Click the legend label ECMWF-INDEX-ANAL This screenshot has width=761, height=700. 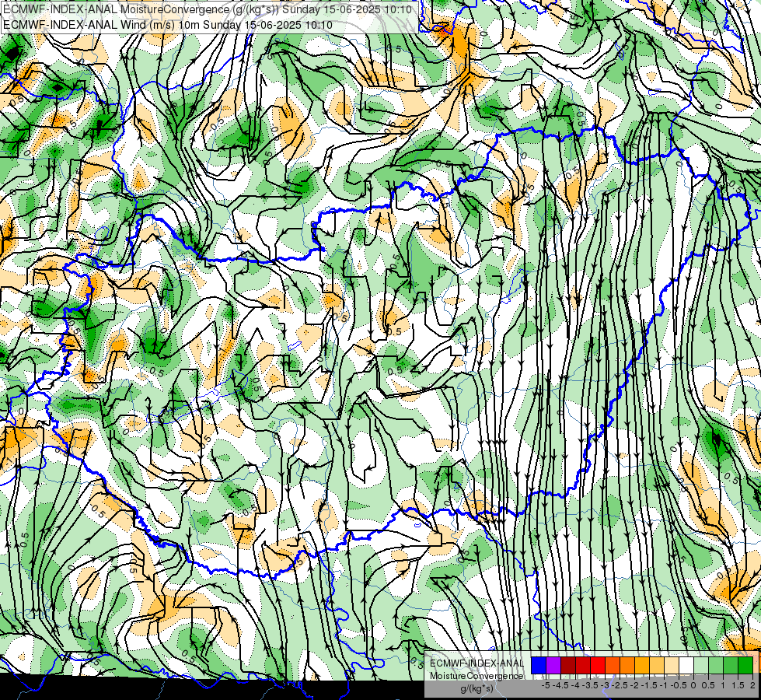tap(476, 663)
